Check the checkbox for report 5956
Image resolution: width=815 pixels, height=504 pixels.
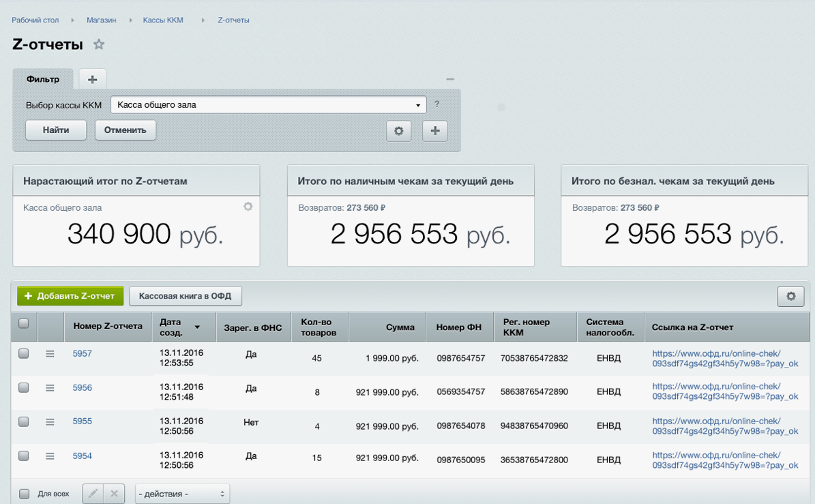pyautogui.click(x=24, y=387)
